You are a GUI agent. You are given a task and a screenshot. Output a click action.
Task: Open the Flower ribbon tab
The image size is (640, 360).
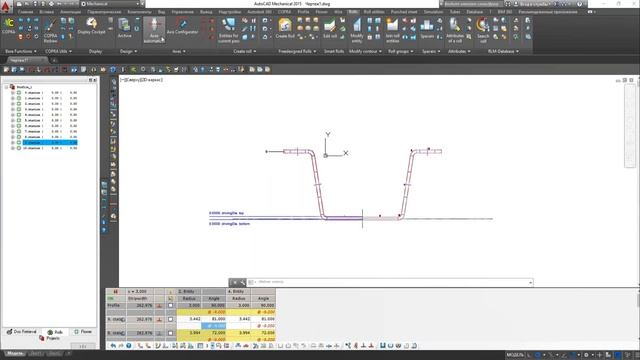[322, 12]
